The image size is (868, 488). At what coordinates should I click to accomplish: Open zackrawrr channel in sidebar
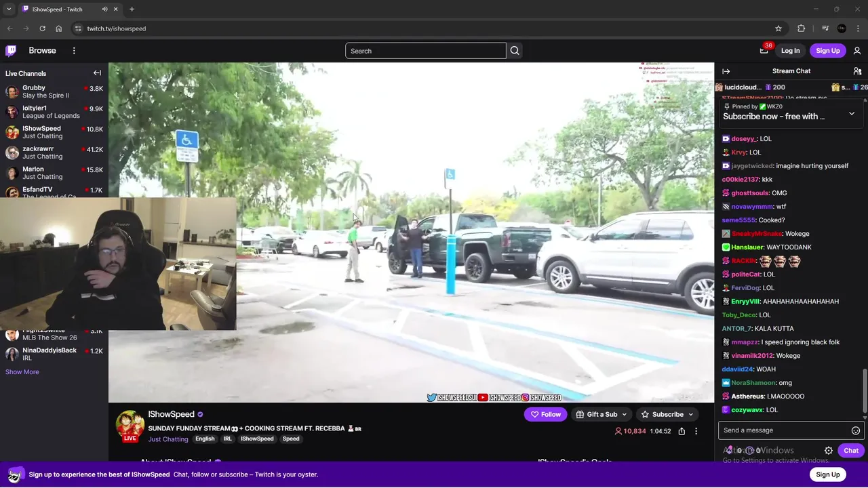tap(54, 152)
